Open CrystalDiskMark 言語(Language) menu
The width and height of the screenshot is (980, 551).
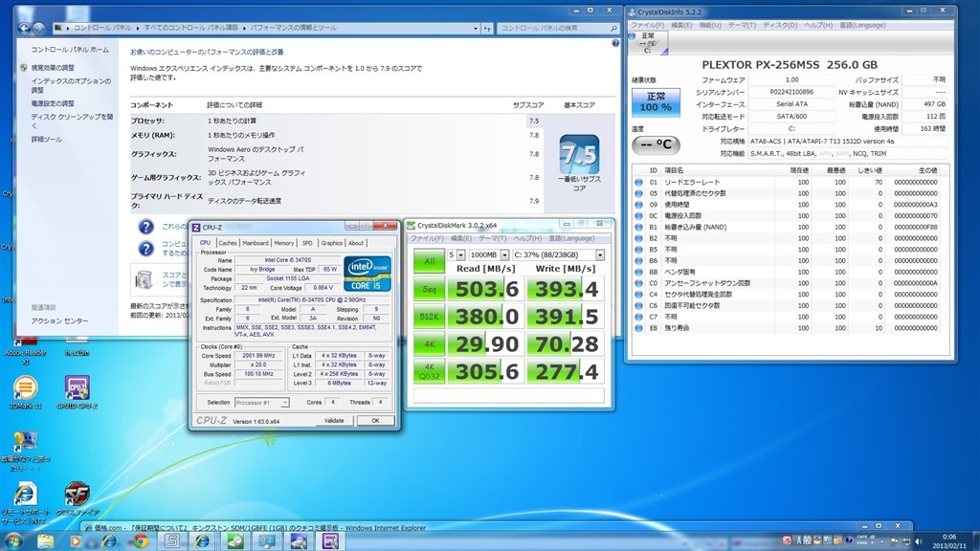(x=571, y=238)
